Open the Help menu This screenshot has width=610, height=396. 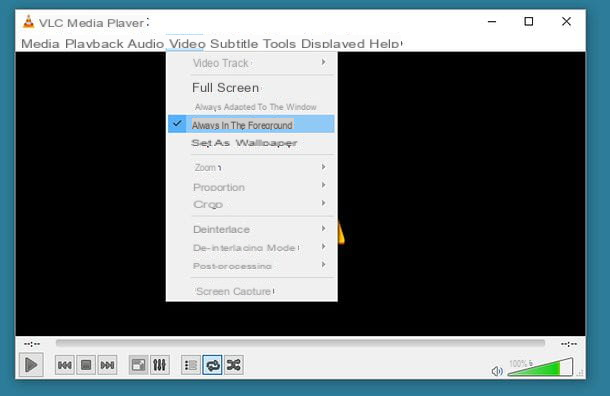(384, 44)
